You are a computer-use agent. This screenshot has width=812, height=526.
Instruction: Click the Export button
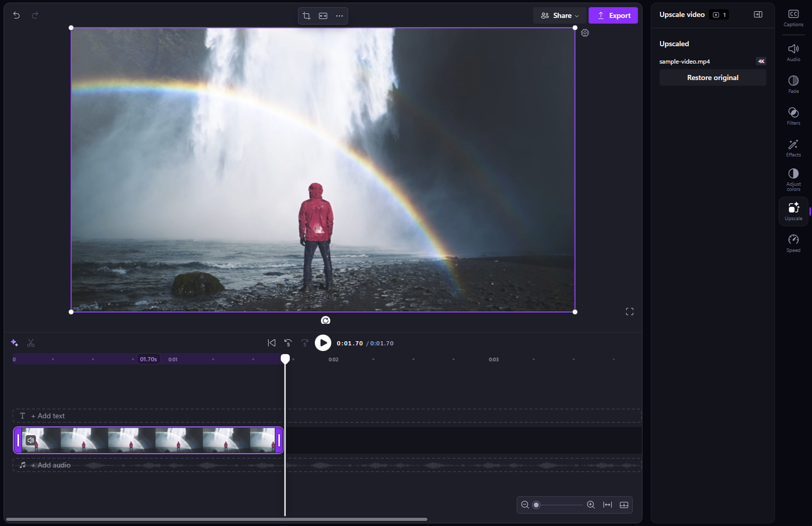613,15
